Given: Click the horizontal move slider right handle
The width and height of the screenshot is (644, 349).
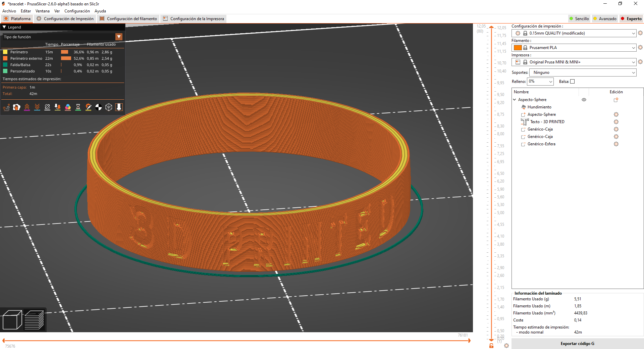Looking at the screenshot, I should tap(469, 341).
